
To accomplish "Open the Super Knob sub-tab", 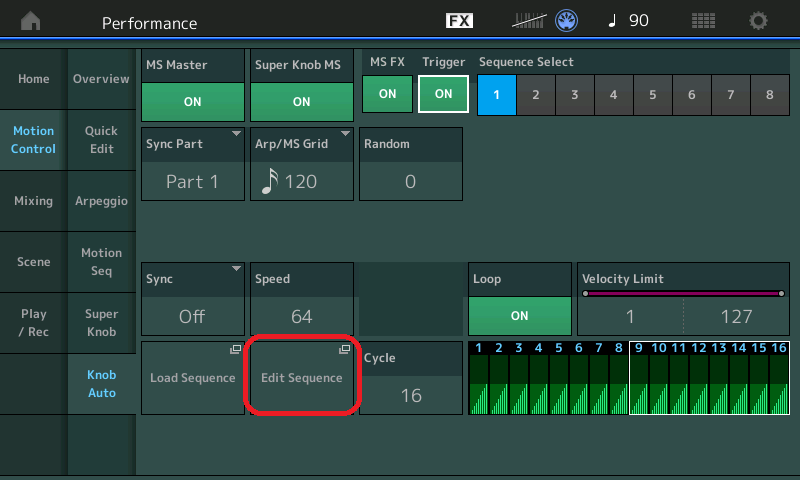I will pyautogui.click(x=102, y=323).
